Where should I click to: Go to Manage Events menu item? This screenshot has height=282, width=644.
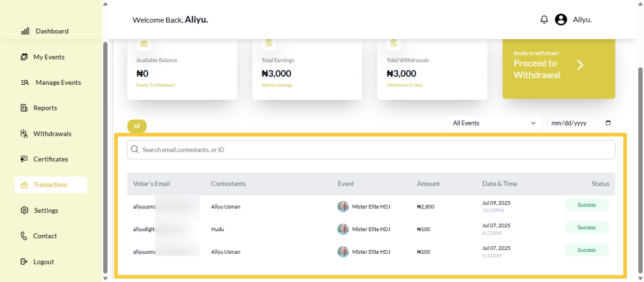click(58, 82)
